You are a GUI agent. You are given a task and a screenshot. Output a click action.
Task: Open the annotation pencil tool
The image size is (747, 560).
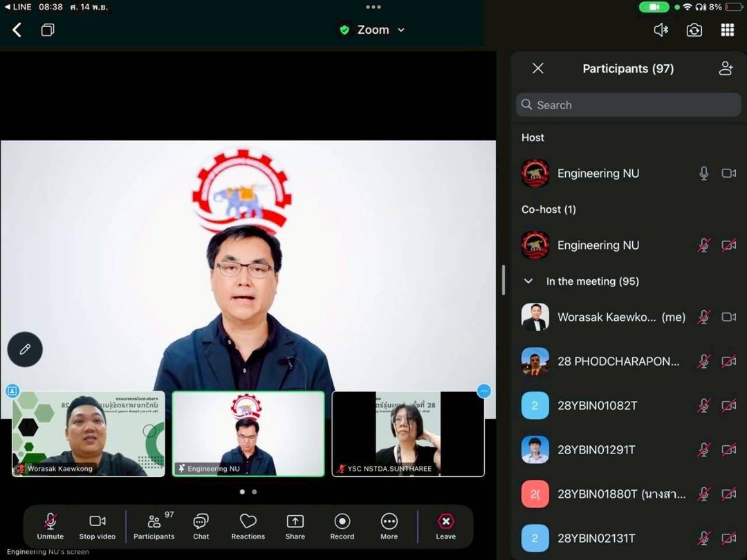[25, 349]
